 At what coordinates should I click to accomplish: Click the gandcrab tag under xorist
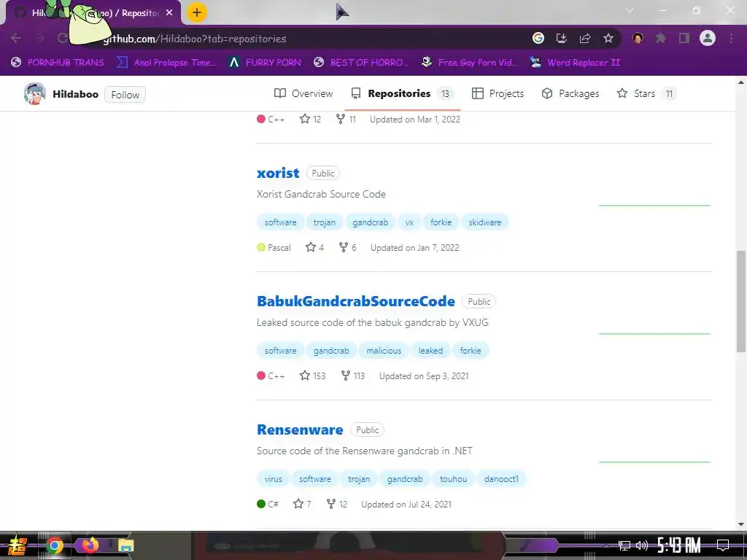(x=370, y=222)
